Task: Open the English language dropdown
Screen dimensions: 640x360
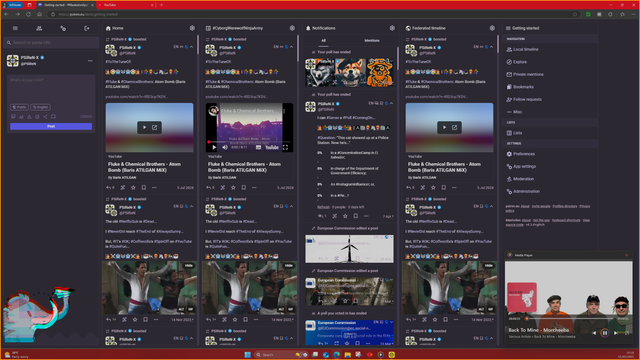Action: tap(40, 107)
